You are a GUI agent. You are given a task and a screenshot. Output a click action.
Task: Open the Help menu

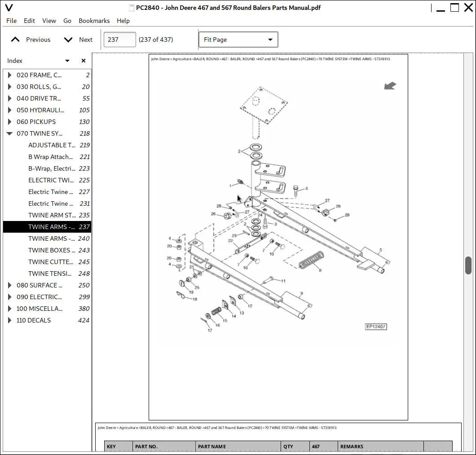coord(123,21)
